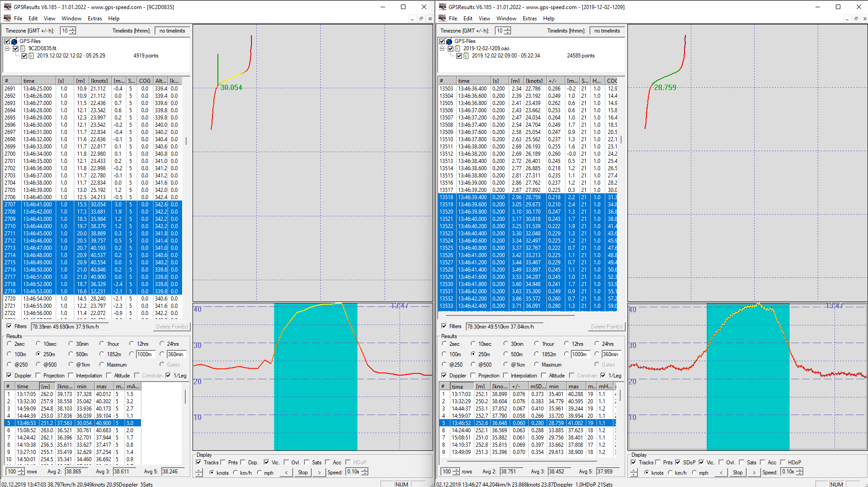Minimize the right inner child window
The image size is (868, 487).
point(847,19)
